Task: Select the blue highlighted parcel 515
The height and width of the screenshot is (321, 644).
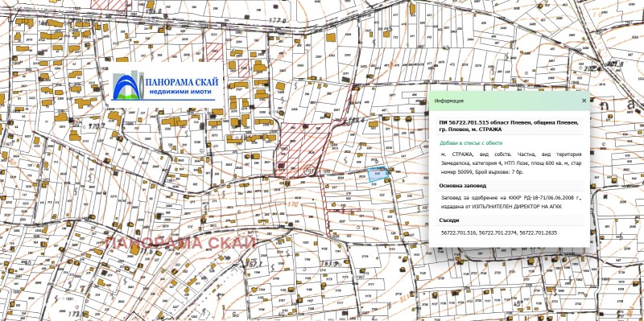Action: coord(378,174)
